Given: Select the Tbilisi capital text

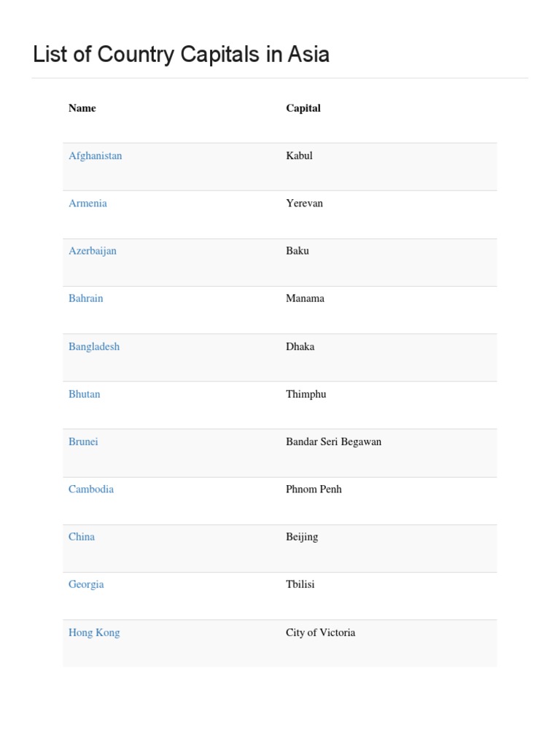Looking at the screenshot, I should (300, 584).
